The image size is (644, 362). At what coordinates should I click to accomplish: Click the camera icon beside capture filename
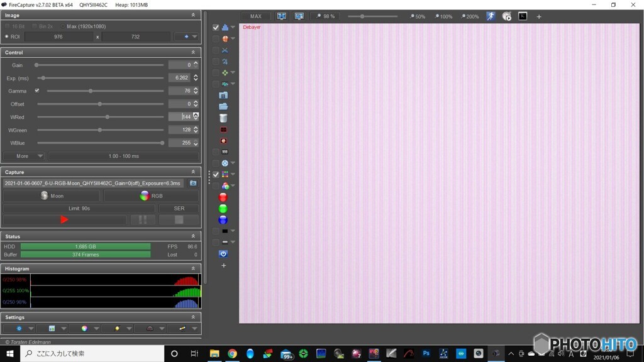(193, 184)
